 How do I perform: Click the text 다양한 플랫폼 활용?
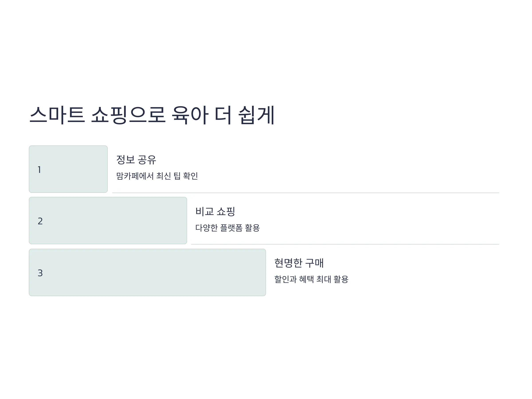coord(227,227)
